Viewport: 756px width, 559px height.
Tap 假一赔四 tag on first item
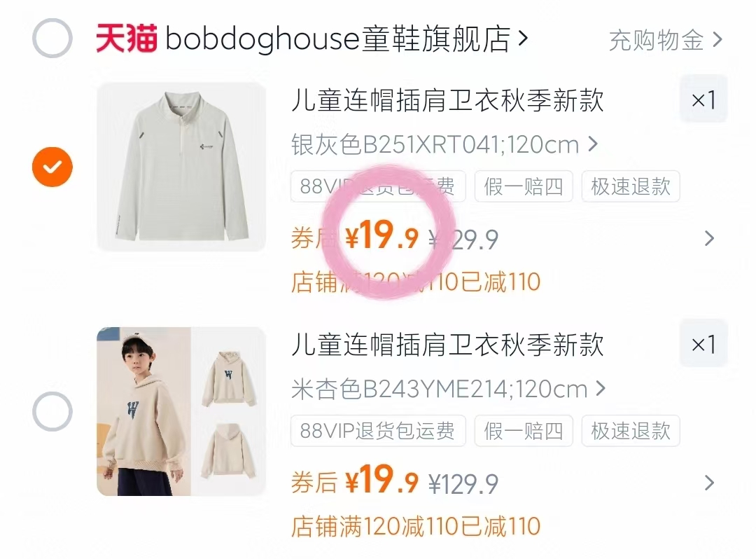pyautogui.click(x=524, y=186)
